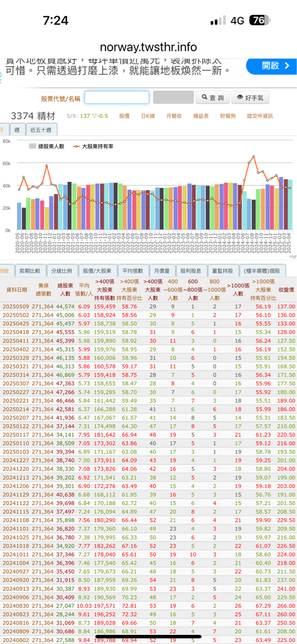Switch to the 近五十週 chart tab
This screenshot has width=297, height=644.
41,130
